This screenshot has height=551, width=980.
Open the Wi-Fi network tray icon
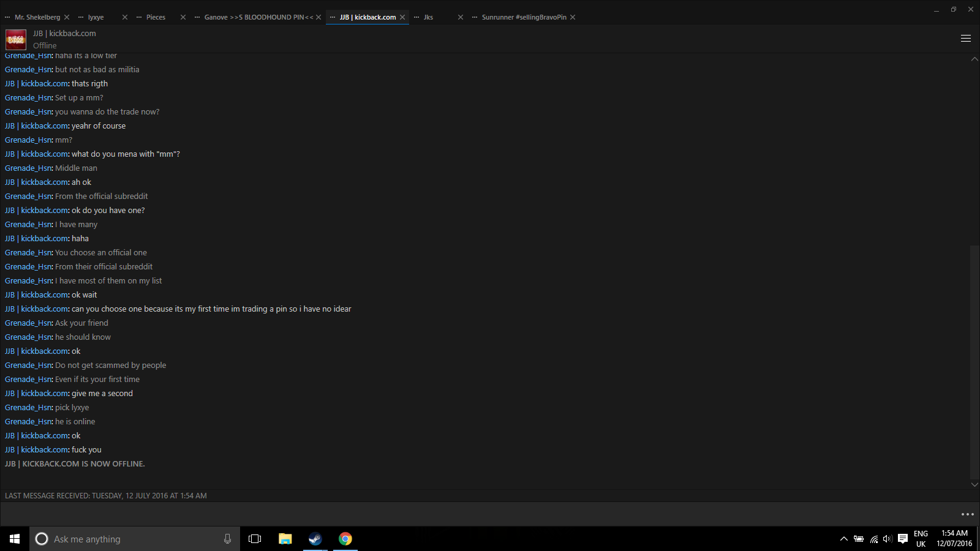873,539
